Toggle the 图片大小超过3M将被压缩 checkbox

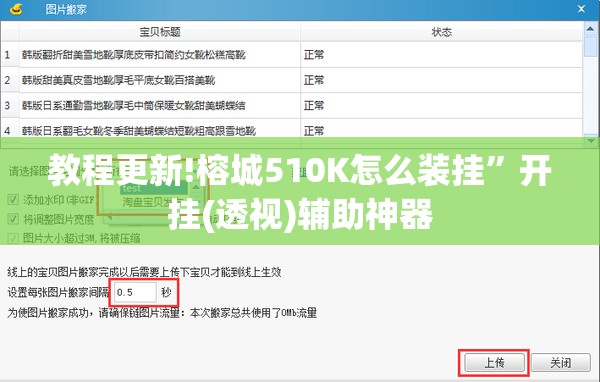(x=13, y=238)
